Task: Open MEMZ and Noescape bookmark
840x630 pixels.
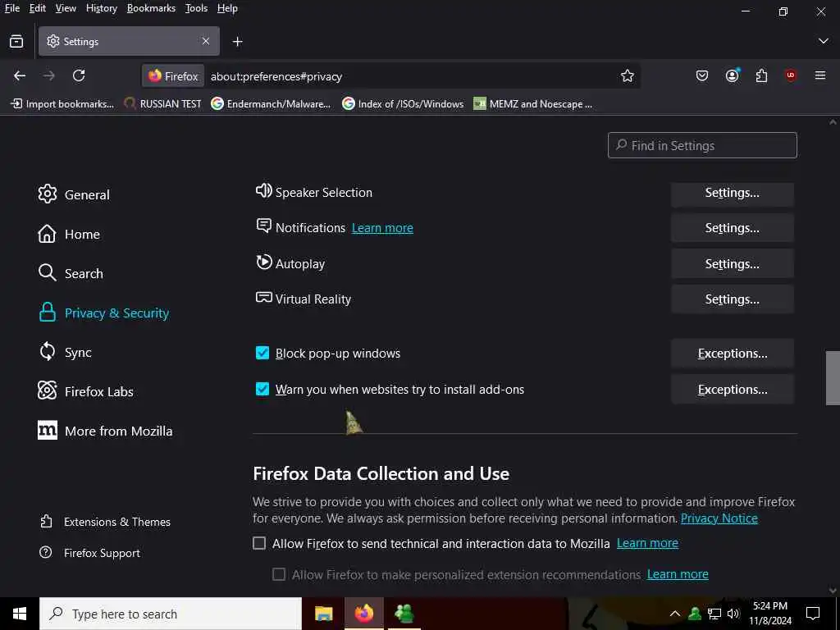Action: click(x=533, y=104)
